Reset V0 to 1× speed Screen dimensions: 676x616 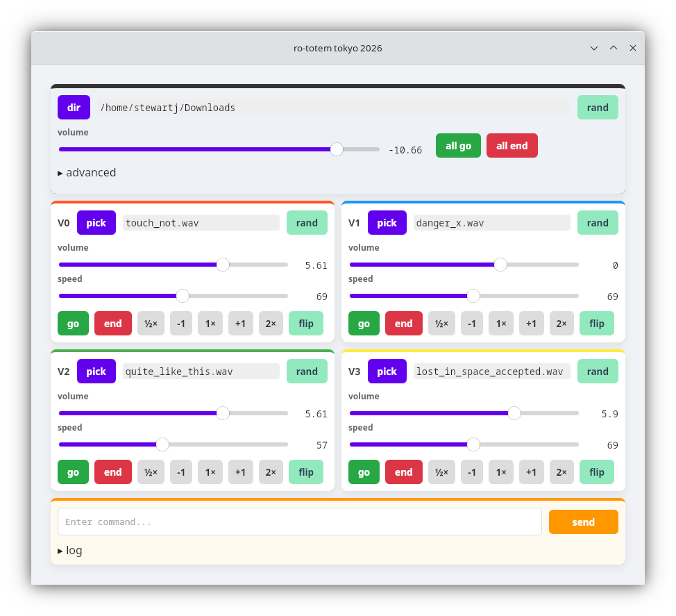(x=210, y=324)
